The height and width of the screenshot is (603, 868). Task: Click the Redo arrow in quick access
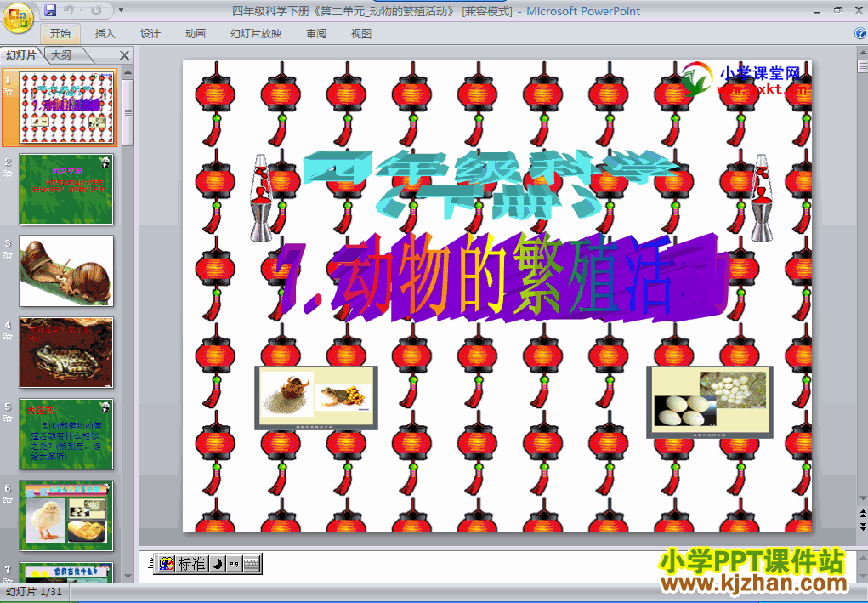[x=96, y=10]
